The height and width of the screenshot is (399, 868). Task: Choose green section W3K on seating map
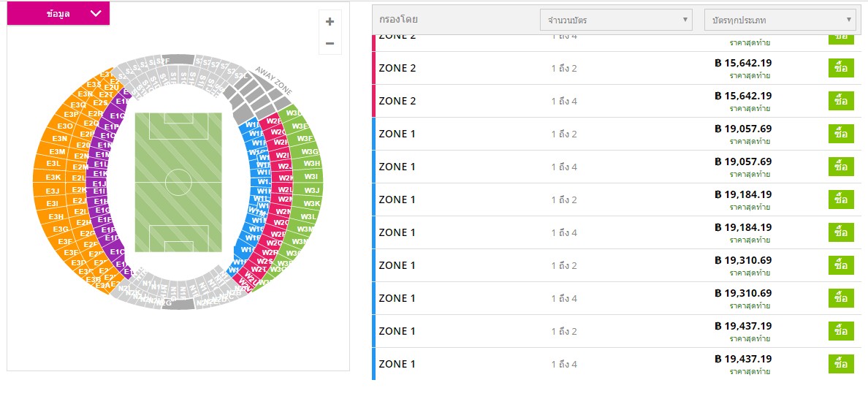click(312, 203)
